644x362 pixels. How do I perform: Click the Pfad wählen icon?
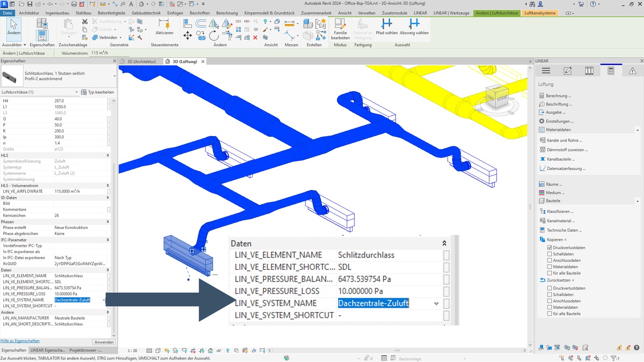[386, 26]
